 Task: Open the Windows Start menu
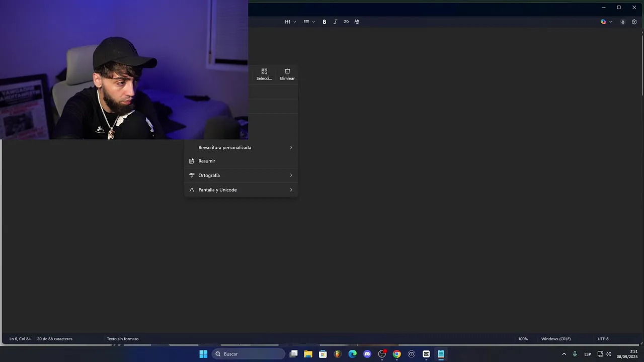click(x=203, y=354)
